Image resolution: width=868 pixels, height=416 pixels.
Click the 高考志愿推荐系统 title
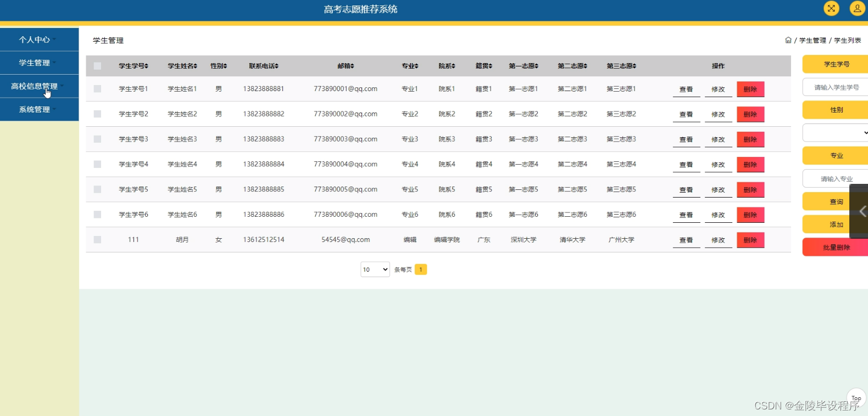(x=360, y=9)
